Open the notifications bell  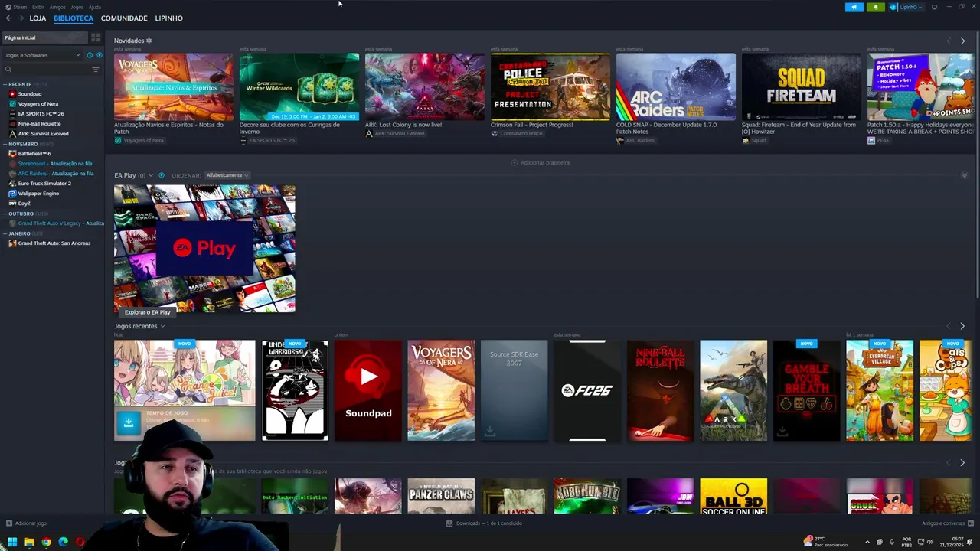[x=876, y=7]
